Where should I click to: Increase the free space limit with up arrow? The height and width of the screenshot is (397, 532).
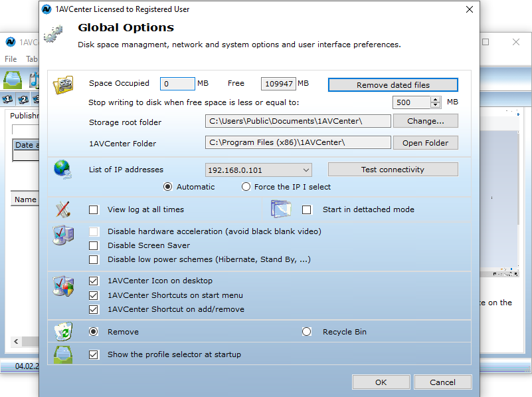pyautogui.click(x=435, y=100)
